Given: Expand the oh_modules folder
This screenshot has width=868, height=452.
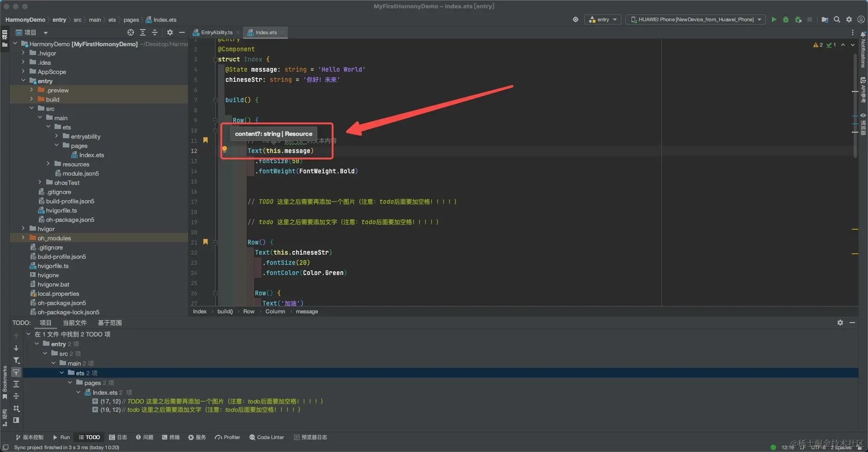Looking at the screenshot, I should (23, 238).
